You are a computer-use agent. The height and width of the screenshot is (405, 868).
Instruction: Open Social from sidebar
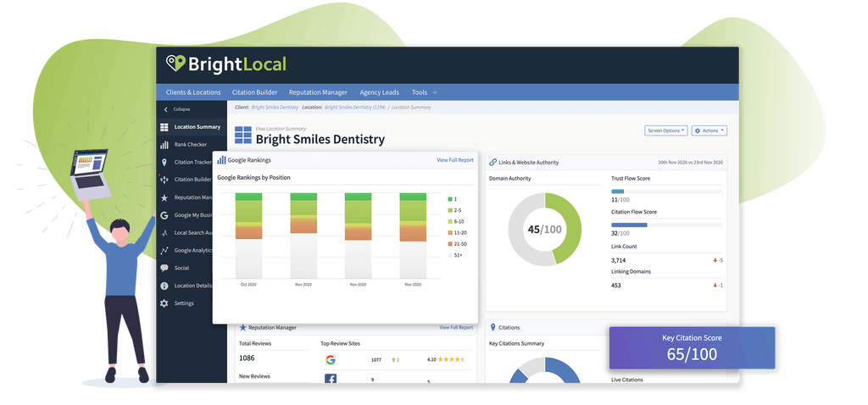(x=181, y=269)
